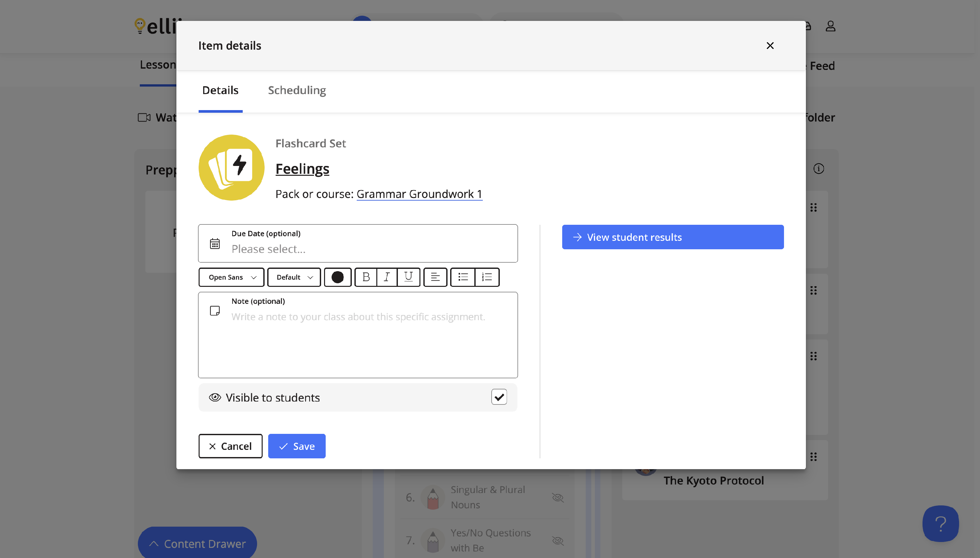980x558 pixels.
Task: Switch to the Scheduling tab
Action: tap(297, 90)
